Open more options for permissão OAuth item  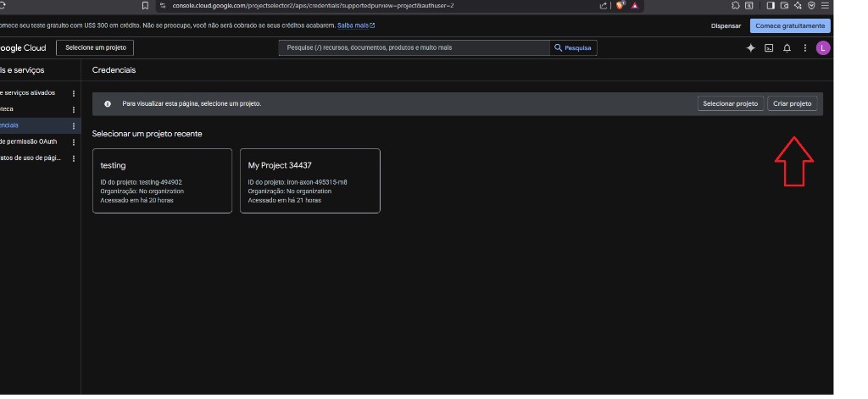click(74, 142)
